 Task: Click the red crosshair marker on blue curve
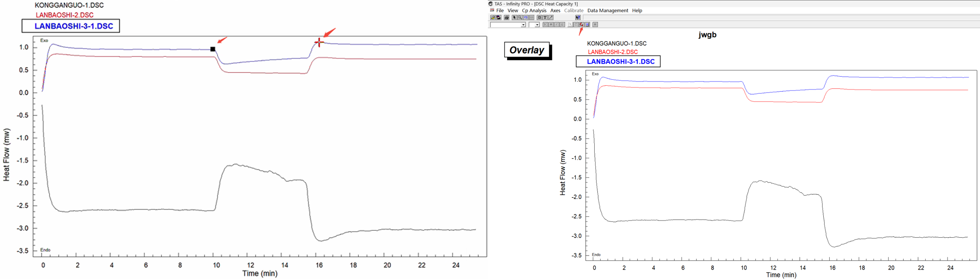click(319, 42)
